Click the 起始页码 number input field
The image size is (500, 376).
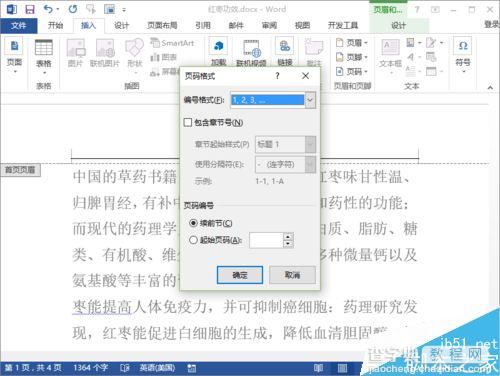point(266,240)
